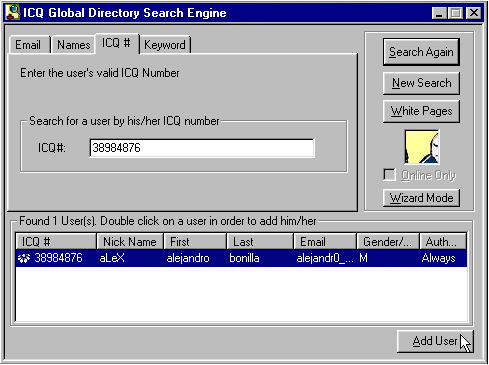This screenshot has width=489, height=365.
Task: Start a New Search
Action: 421,83
